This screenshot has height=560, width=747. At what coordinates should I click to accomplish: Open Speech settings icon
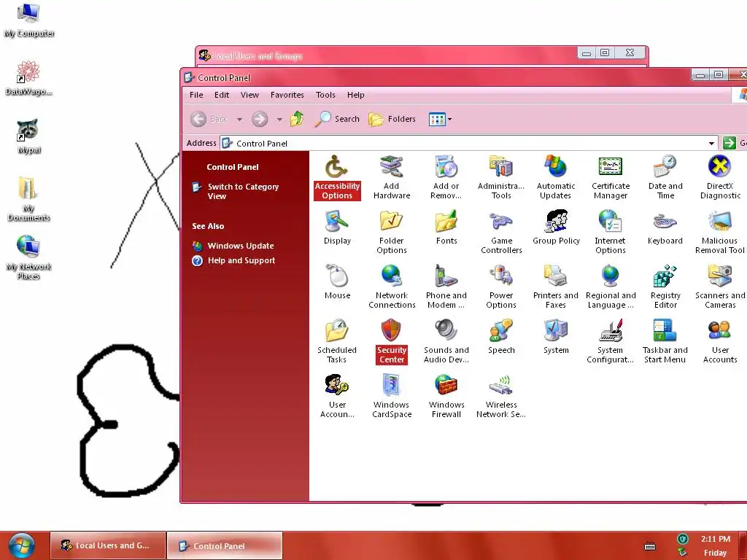[500, 337]
